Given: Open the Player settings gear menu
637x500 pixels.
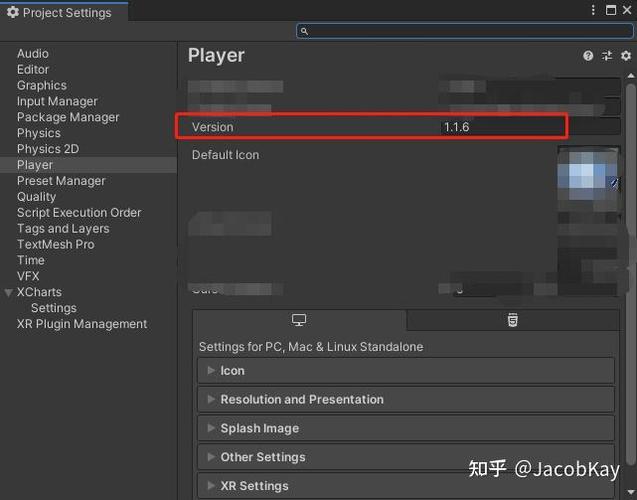Looking at the screenshot, I should pyautogui.click(x=626, y=56).
